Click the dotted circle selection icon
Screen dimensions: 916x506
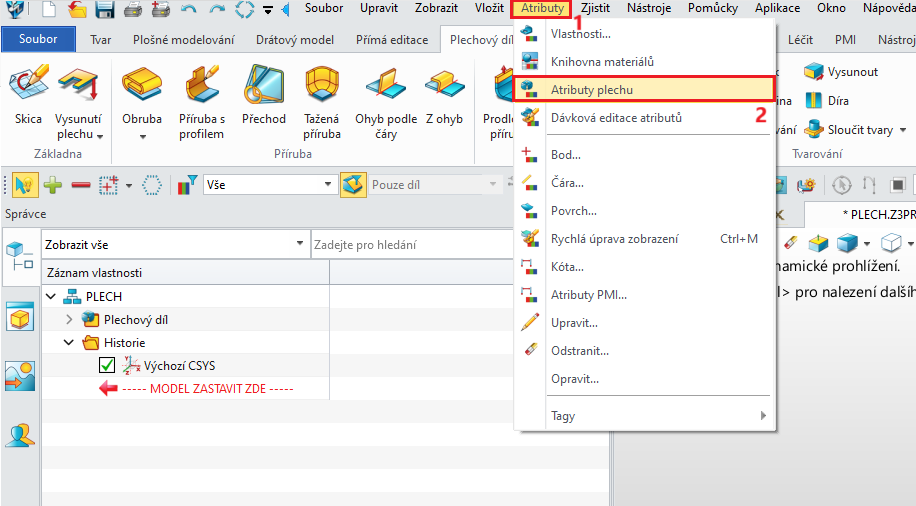[x=152, y=185]
